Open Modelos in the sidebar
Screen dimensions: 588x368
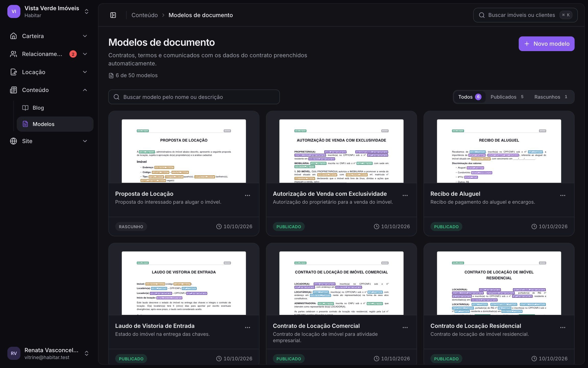point(55,124)
